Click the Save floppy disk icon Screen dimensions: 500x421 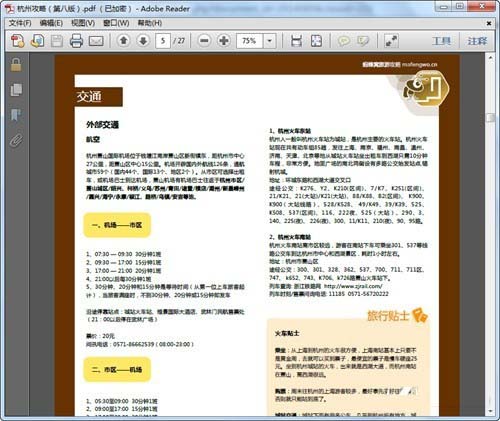pos(57,41)
